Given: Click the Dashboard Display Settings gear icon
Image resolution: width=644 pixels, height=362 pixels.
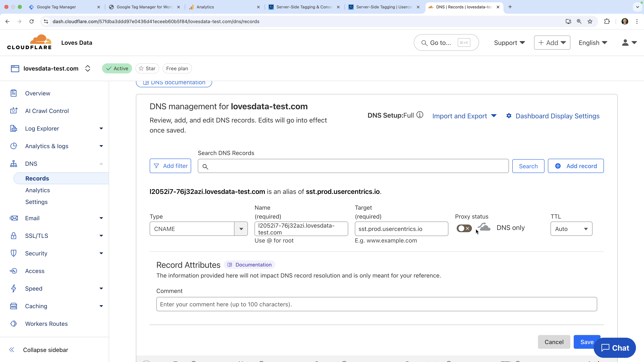Looking at the screenshot, I should tap(508, 116).
